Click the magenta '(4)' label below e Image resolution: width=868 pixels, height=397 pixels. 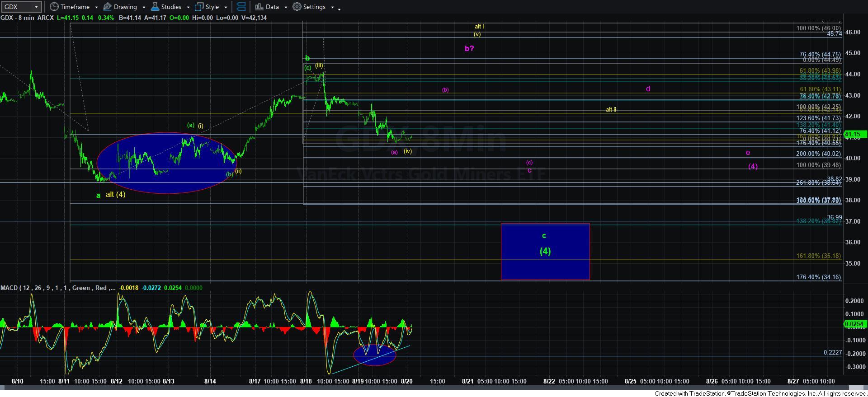pos(753,166)
